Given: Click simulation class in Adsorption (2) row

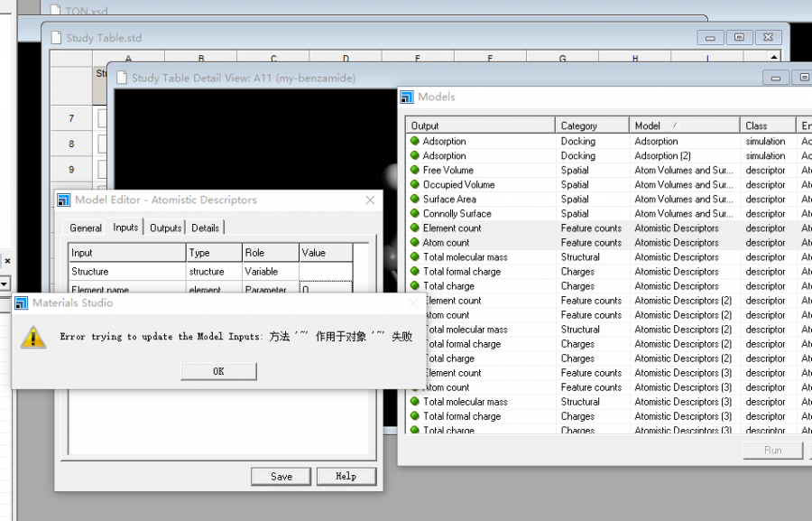Looking at the screenshot, I should point(765,155).
